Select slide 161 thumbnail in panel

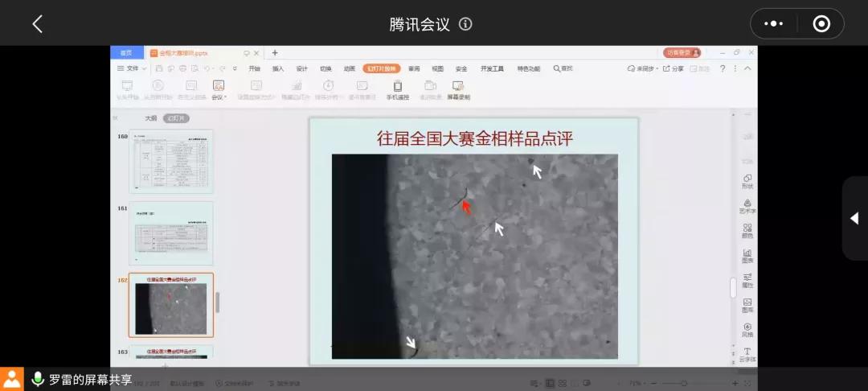pyautogui.click(x=171, y=233)
